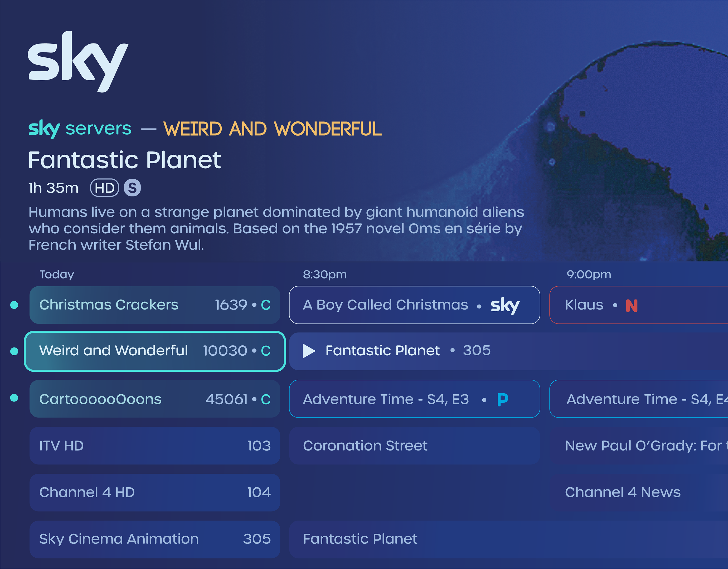Select the Sky Cinema Animation channel 305
This screenshot has width=728, height=569.
155,539
